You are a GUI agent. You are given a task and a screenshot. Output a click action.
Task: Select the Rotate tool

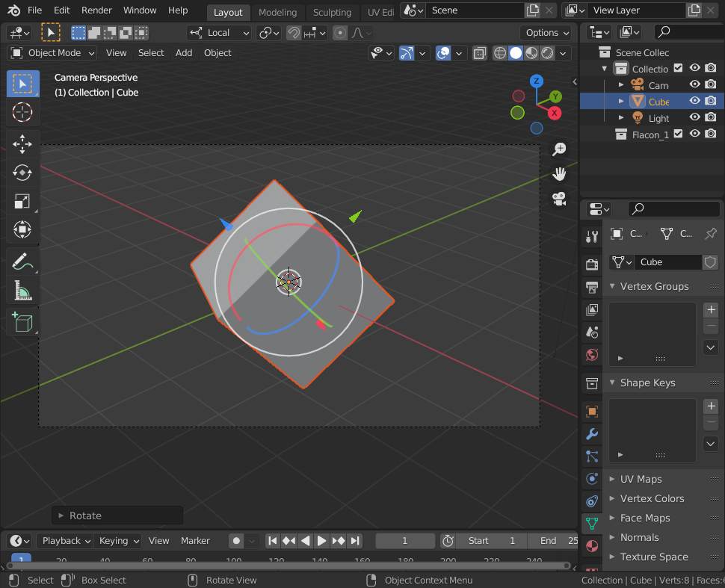coord(22,173)
